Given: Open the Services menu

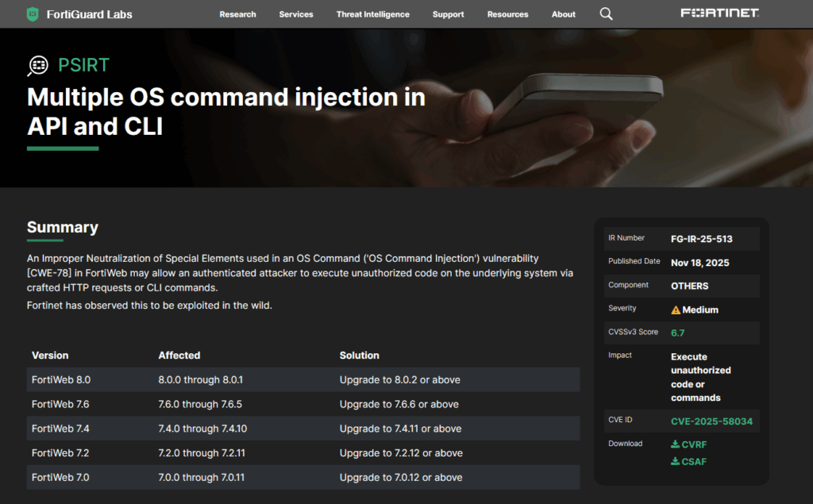Looking at the screenshot, I should click(x=296, y=14).
